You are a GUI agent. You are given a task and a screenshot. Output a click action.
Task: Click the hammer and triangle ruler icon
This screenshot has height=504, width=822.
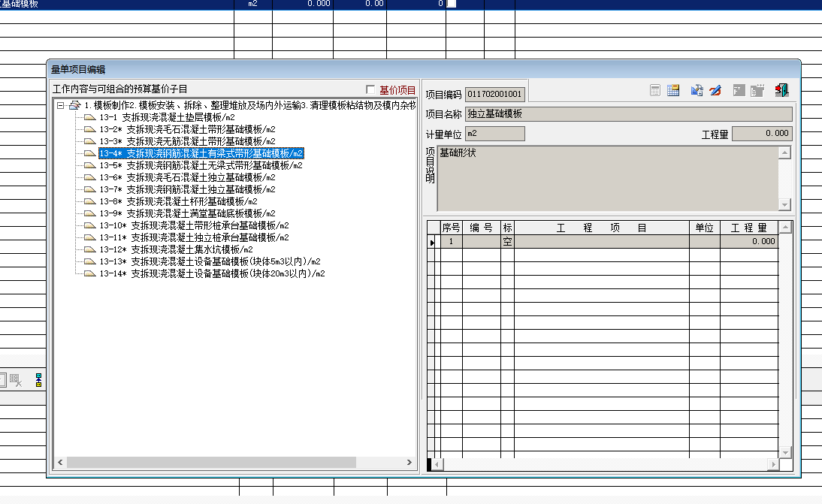[x=697, y=90]
